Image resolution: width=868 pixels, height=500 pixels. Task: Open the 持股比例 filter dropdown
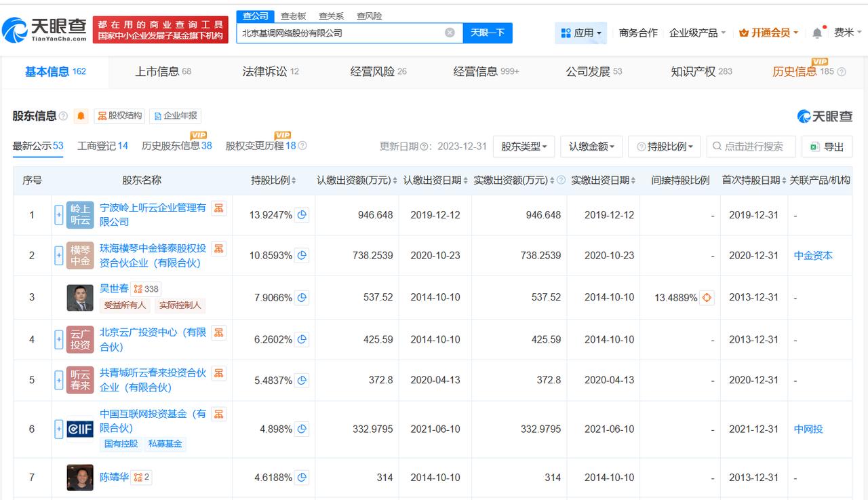pos(665,147)
